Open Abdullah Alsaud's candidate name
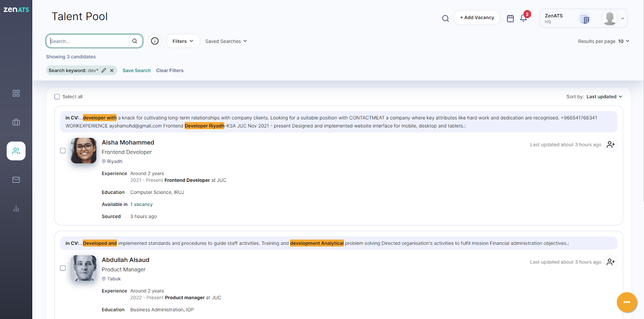The height and width of the screenshot is (319, 644). point(126,260)
